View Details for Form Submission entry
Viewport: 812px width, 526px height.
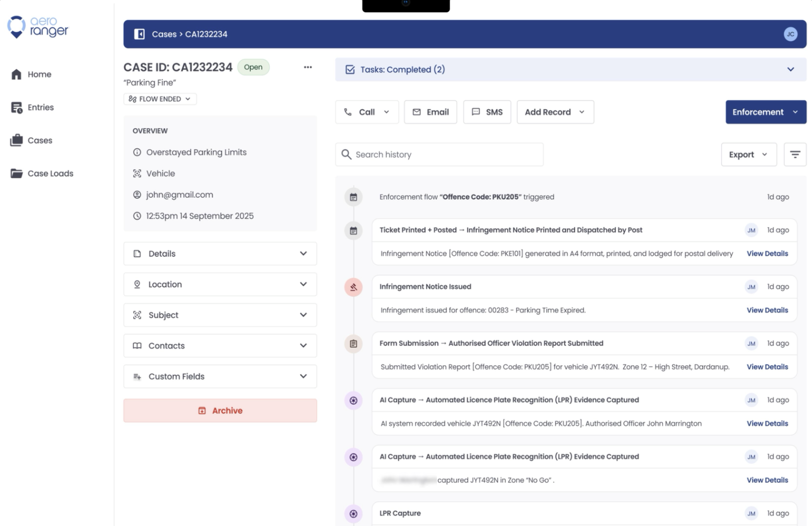point(767,367)
